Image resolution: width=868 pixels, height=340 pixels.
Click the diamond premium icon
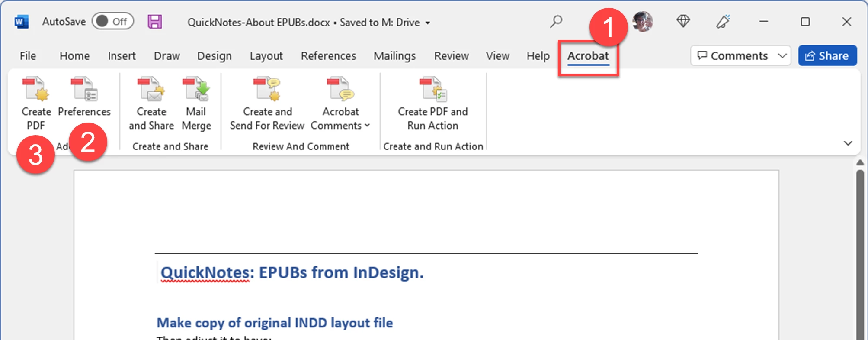point(683,21)
